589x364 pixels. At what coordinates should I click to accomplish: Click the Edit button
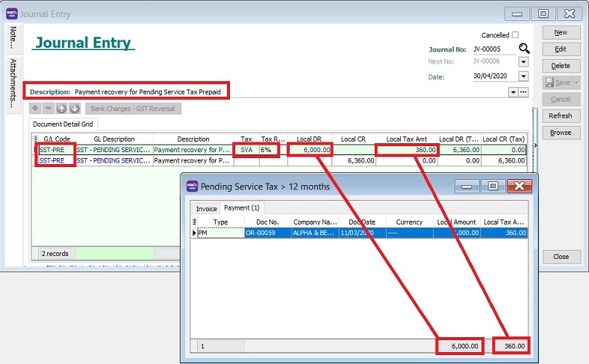561,49
